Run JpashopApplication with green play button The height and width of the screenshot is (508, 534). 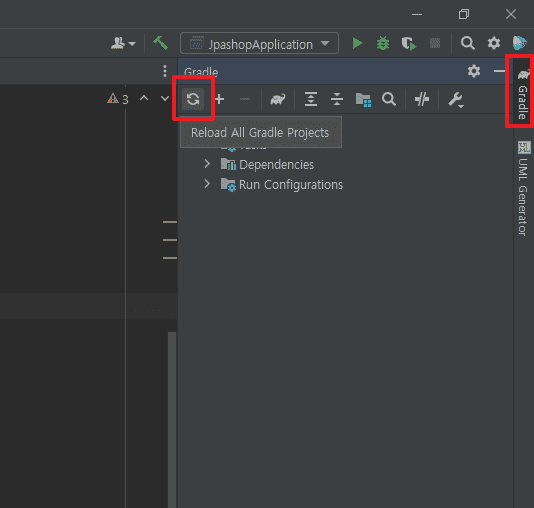(x=357, y=43)
